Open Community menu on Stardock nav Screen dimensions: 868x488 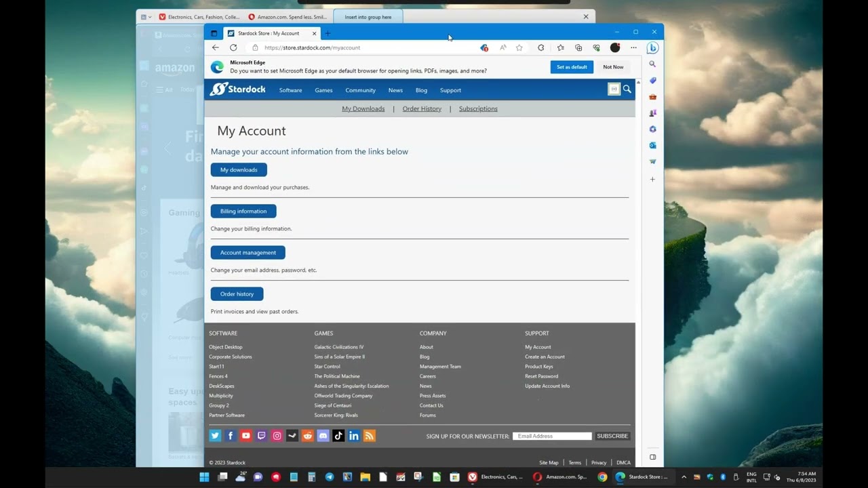360,90
